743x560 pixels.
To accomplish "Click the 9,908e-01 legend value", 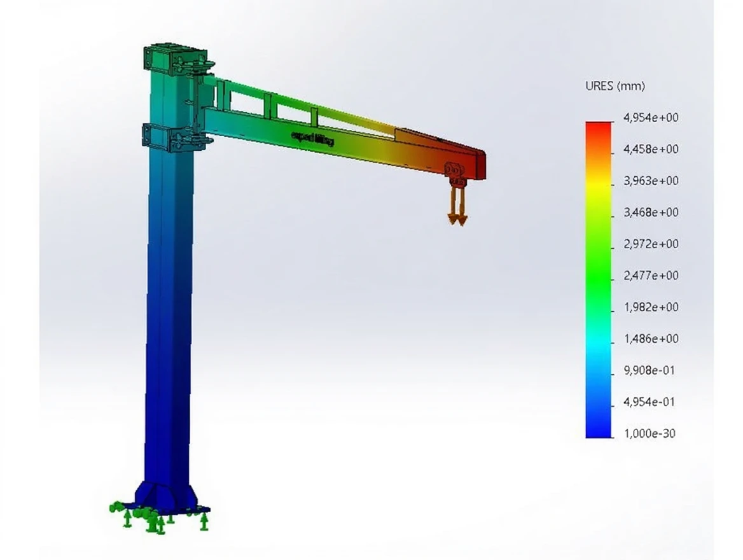I will point(650,370).
